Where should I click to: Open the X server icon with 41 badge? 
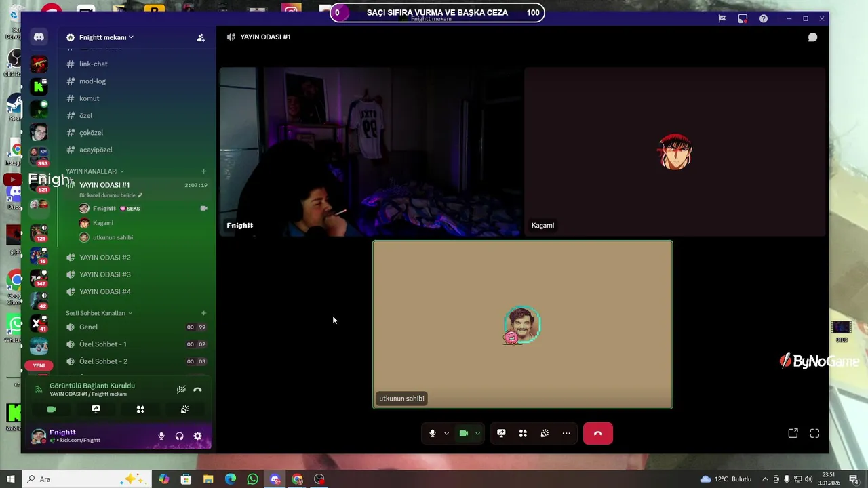tap(39, 324)
